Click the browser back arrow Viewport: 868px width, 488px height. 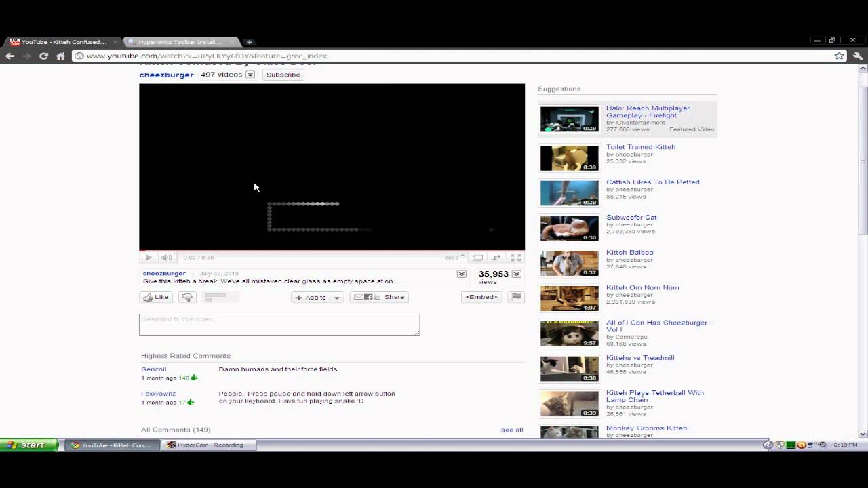point(9,56)
